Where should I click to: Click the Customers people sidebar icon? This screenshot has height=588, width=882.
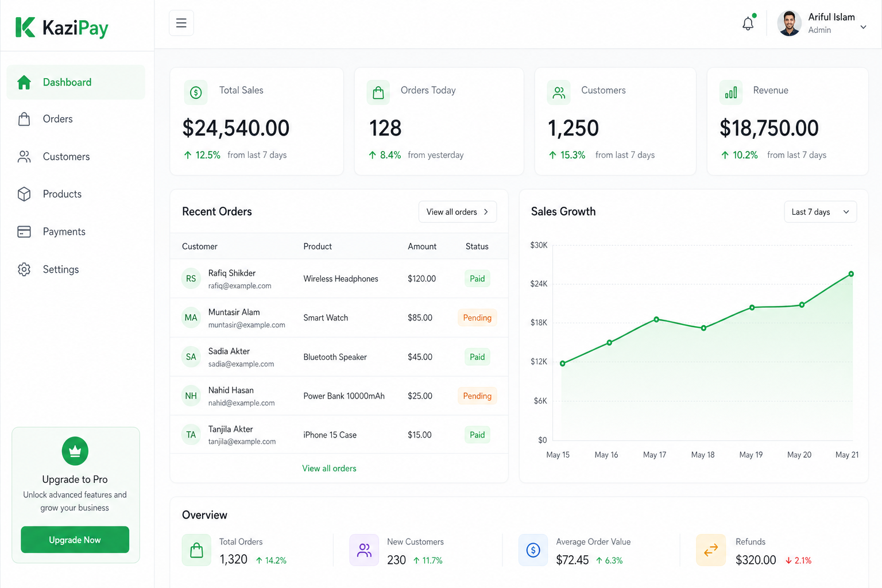(24, 156)
